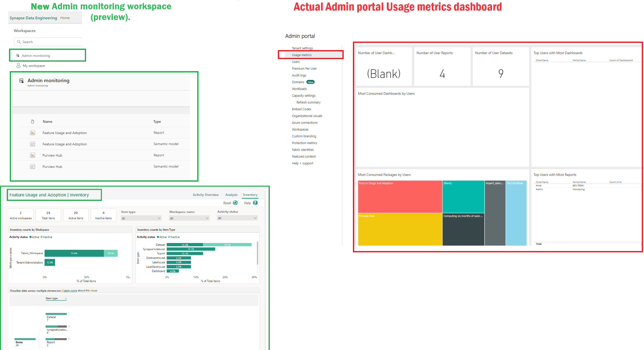Click the Feature Usage and Adoption semantic model icon
Screen dimensions: 644x350
[33, 144]
